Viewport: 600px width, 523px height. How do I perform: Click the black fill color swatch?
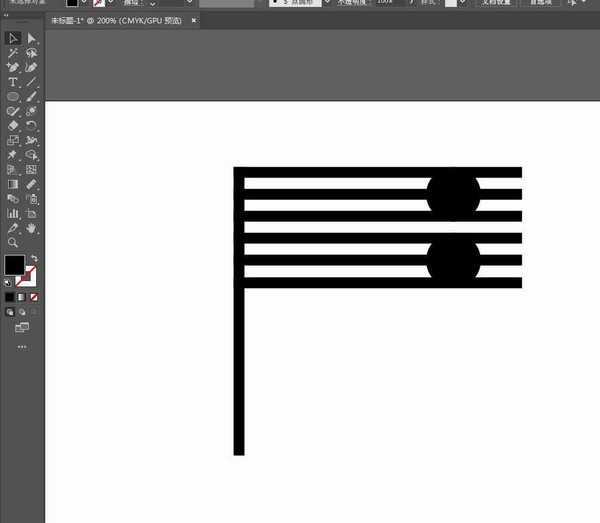(x=14, y=265)
